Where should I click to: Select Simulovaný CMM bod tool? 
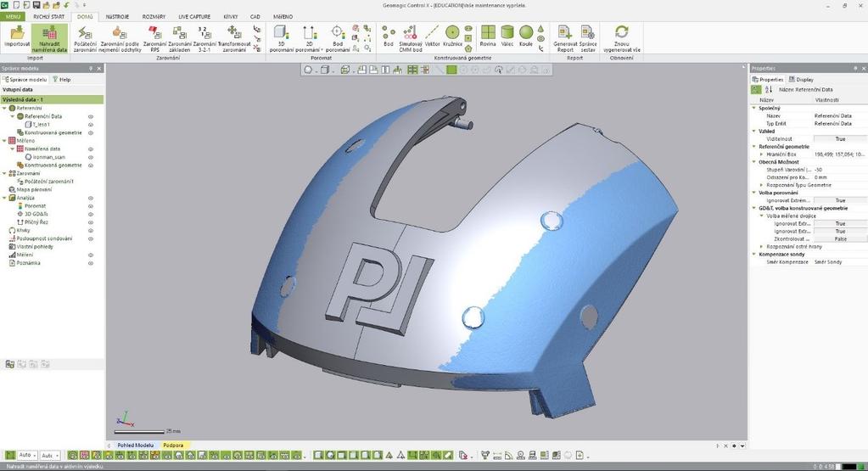(x=410, y=38)
